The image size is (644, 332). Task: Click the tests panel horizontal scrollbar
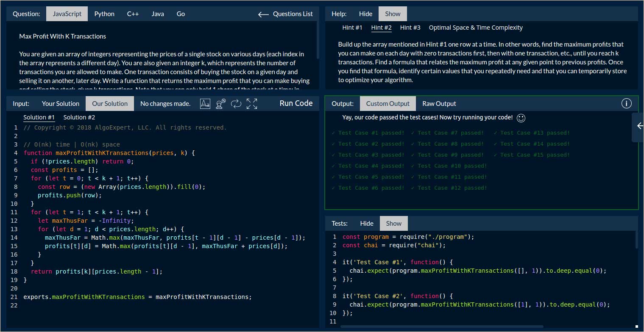click(x=442, y=326)
